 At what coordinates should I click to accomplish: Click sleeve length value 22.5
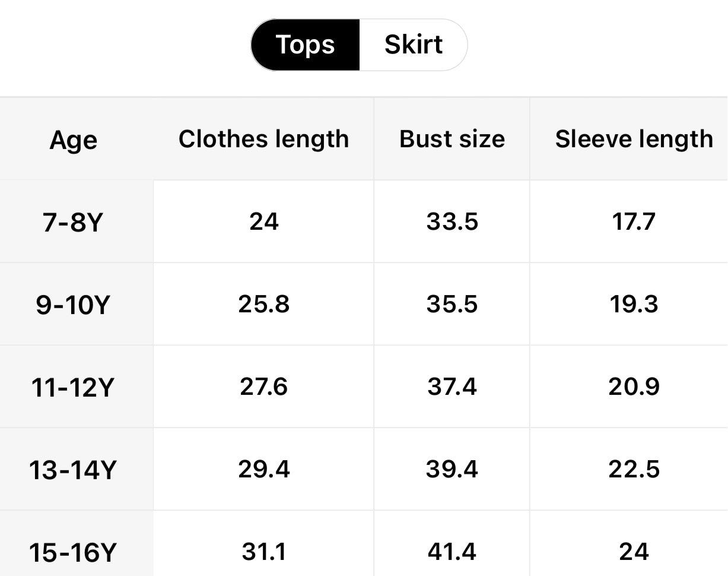tap(634, 469)
